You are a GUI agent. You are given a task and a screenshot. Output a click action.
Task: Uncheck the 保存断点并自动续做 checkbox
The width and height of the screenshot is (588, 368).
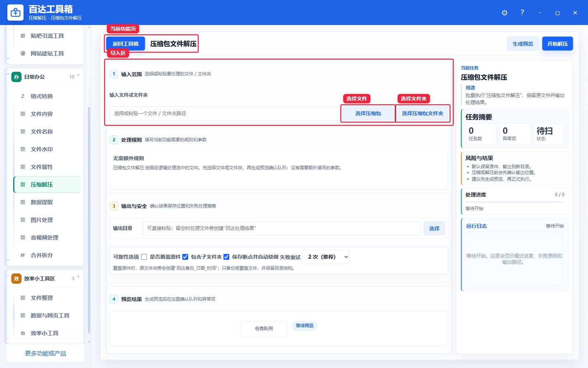[226, 257]
